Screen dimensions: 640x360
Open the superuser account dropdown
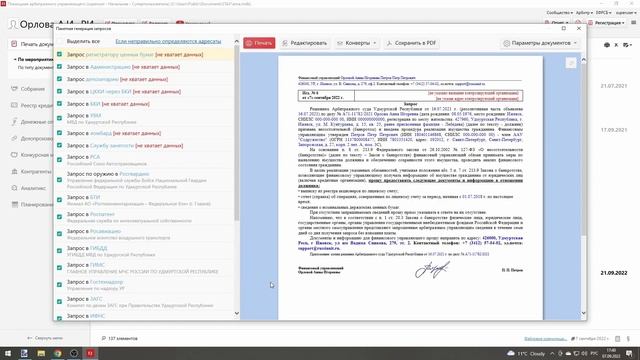coord(626,13)
